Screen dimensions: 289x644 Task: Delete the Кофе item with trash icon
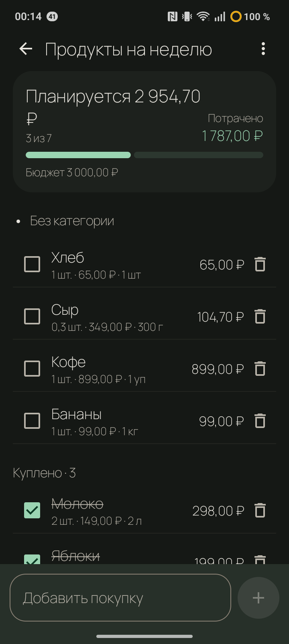point(260,369)
